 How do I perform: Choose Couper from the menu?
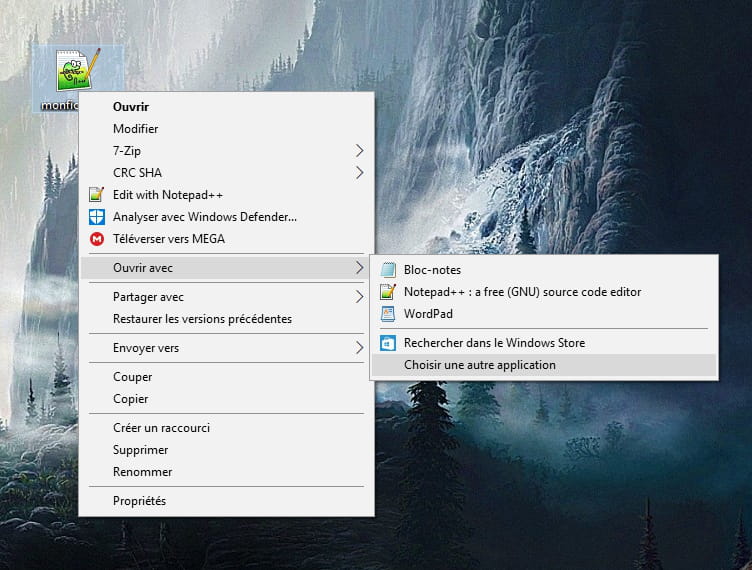[226, 377]
